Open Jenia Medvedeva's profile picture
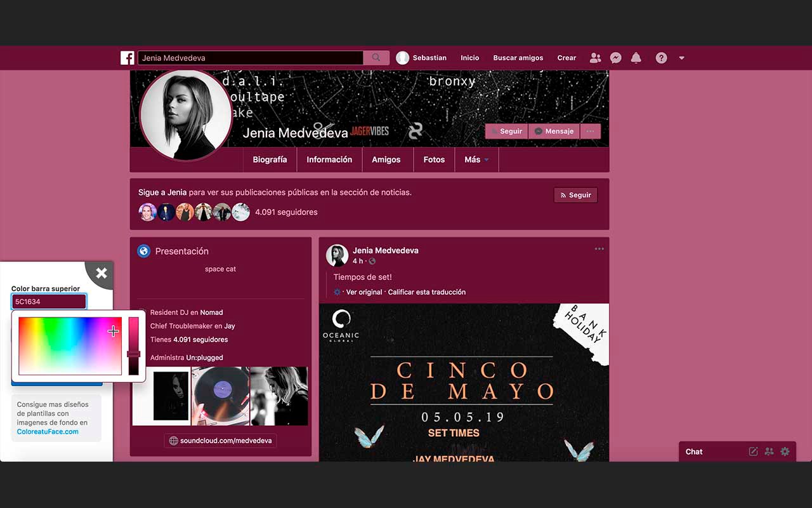The height and width of the screenshot is (508, 812). (x=186, y=116)
